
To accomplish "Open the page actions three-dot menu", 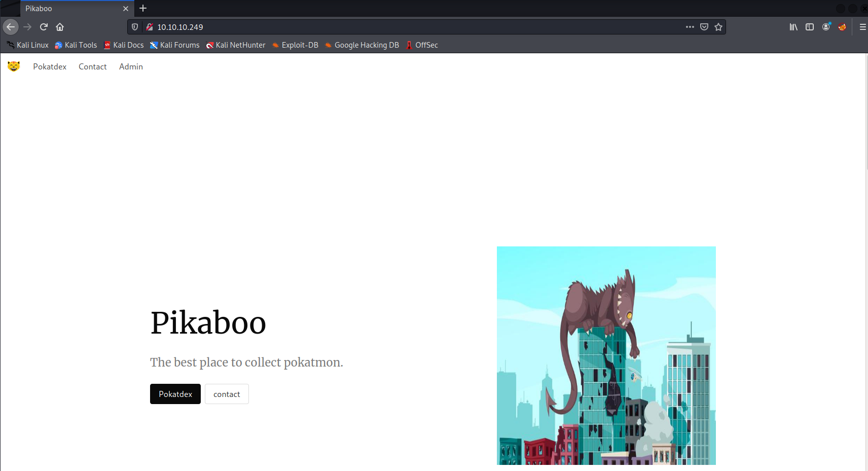I will coord(690,27).
